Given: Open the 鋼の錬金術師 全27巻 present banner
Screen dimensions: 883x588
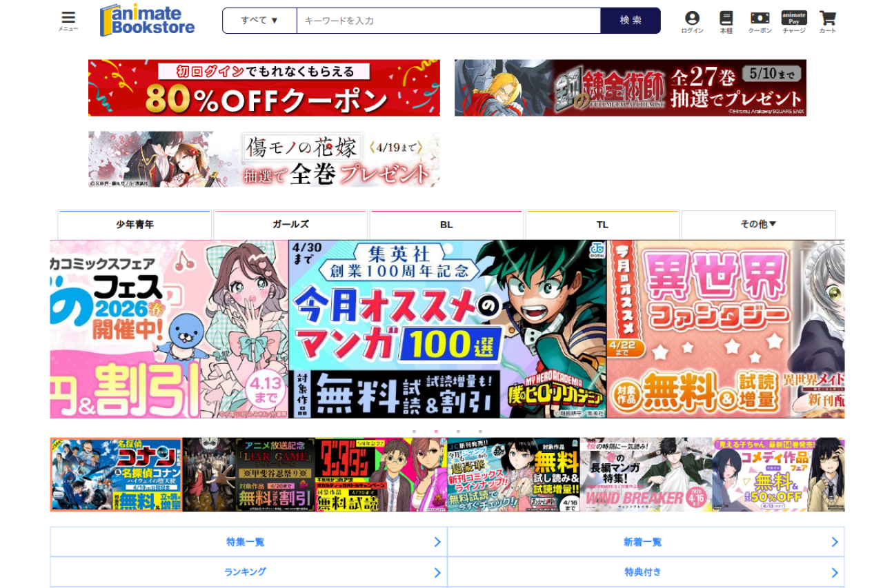Looking at the screenshot, I should click(x=631, y=88).
